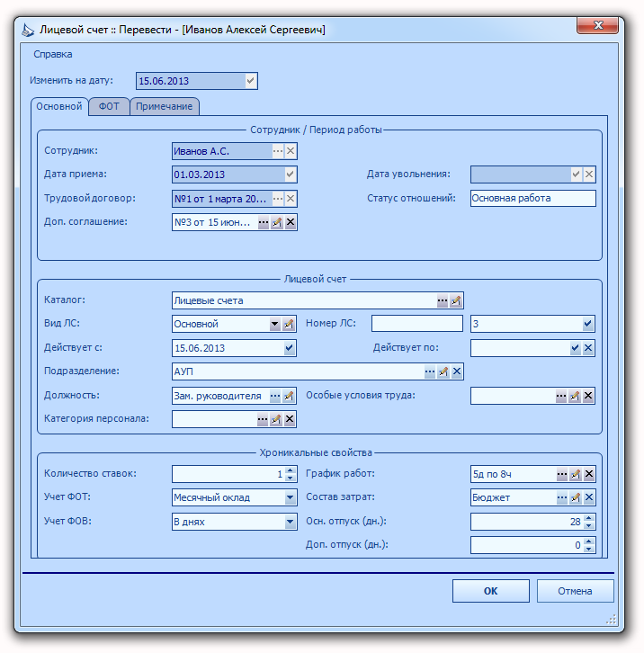The image size is (644, 653).
Task: Clear the Подразделение field АУП
Action: [x=457, y=371]
